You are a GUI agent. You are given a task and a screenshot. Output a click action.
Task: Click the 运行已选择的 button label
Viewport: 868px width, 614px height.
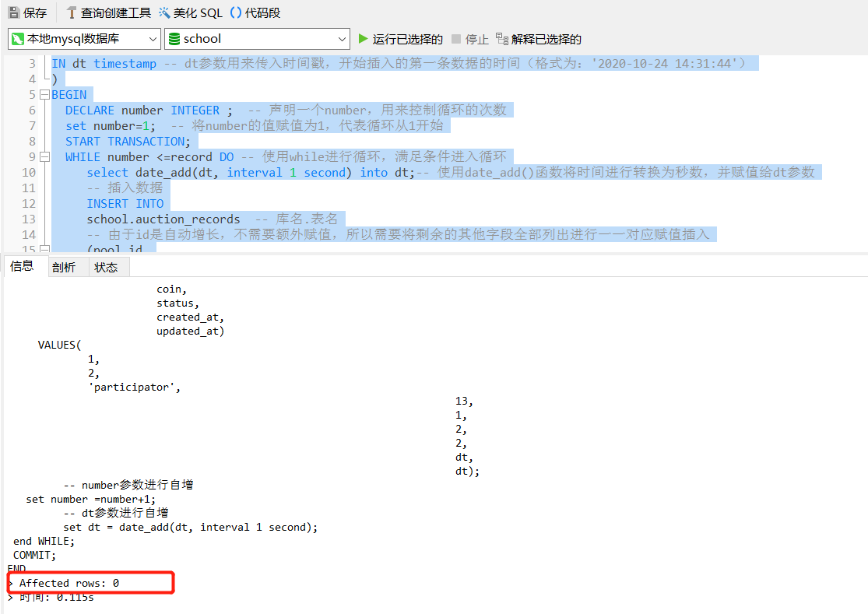click(407, 39)
